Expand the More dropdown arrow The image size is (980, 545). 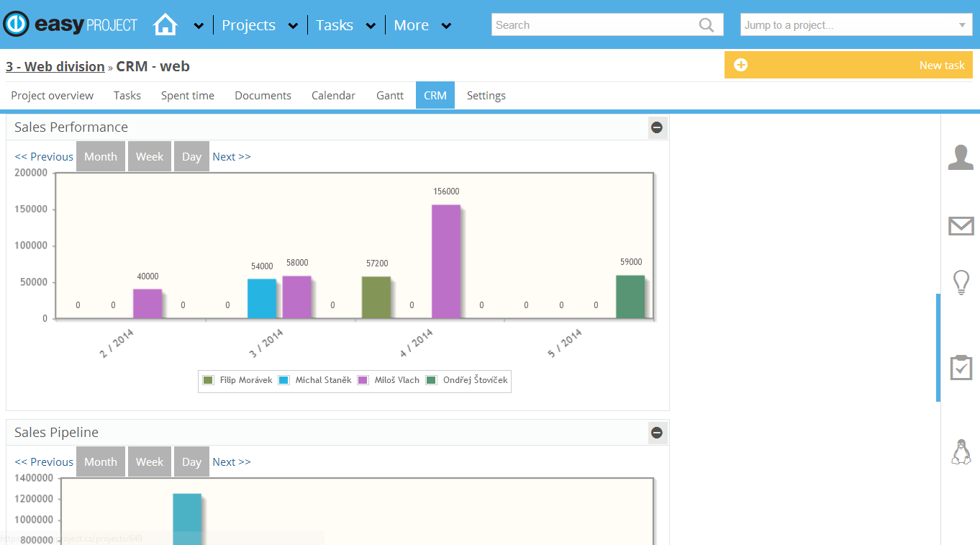pos(446,26)
